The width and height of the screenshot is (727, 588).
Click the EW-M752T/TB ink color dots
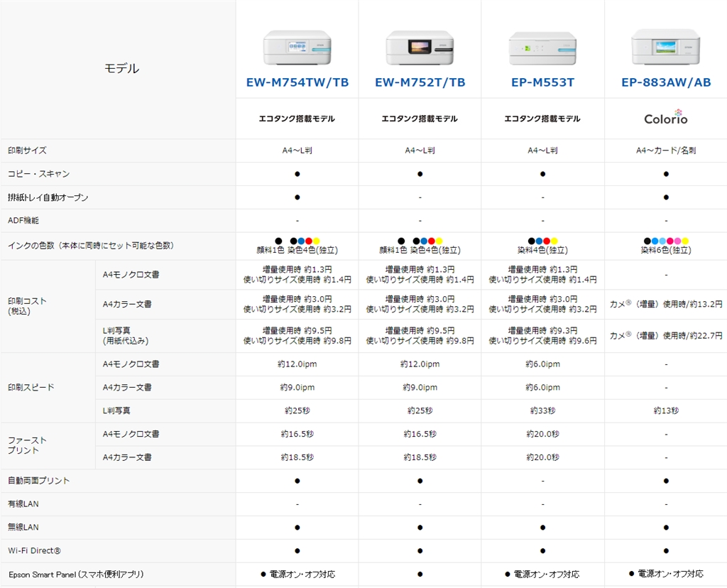420,241
